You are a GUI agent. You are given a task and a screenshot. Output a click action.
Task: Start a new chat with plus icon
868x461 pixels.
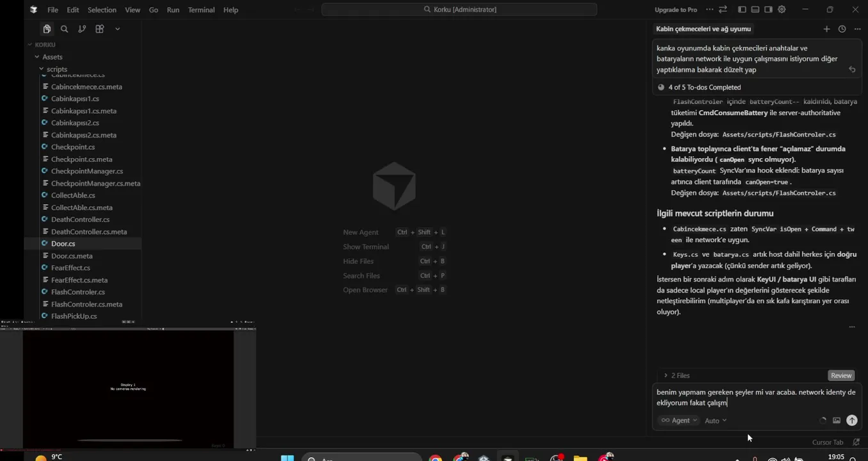826,29
